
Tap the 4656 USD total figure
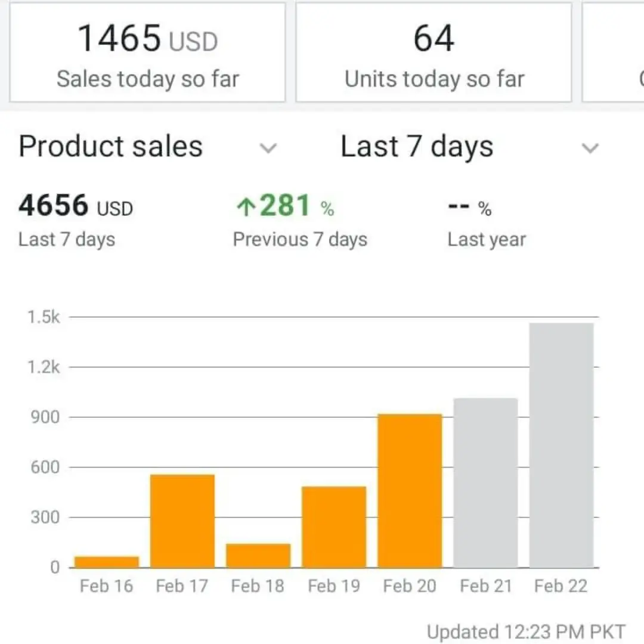[76, 206]
